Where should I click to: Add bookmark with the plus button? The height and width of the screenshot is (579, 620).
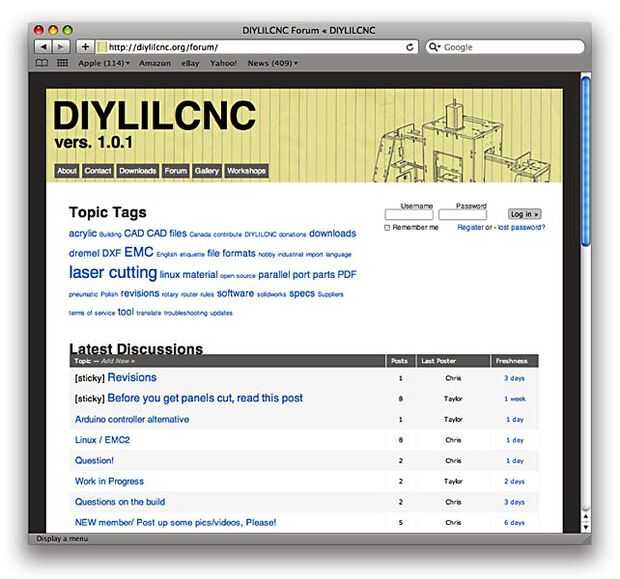click(x=85, y=47)
